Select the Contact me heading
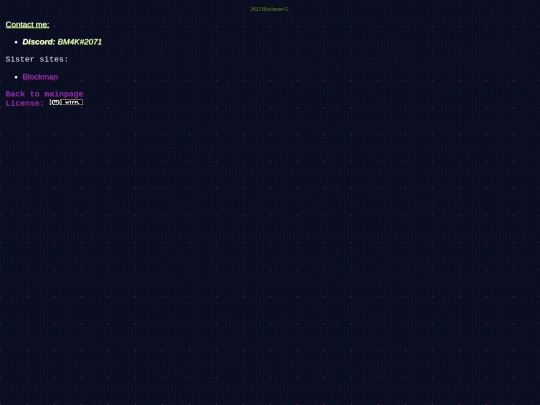 [28, 24]
